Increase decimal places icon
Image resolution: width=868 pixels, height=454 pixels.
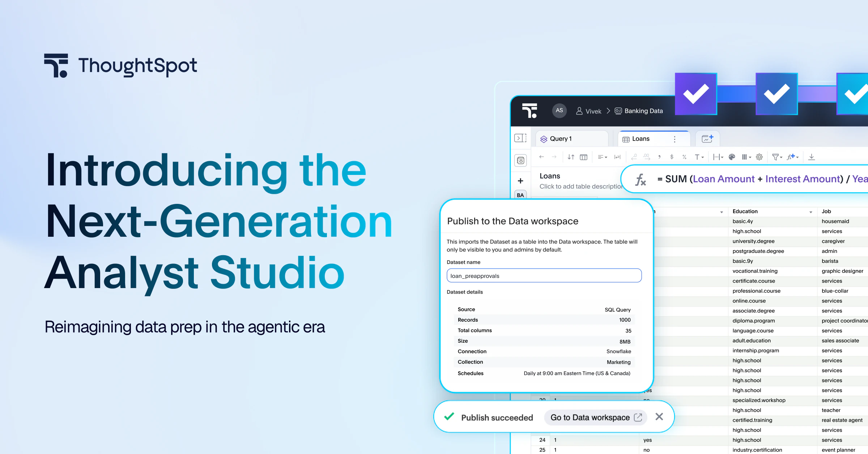(x=647, y=157)
